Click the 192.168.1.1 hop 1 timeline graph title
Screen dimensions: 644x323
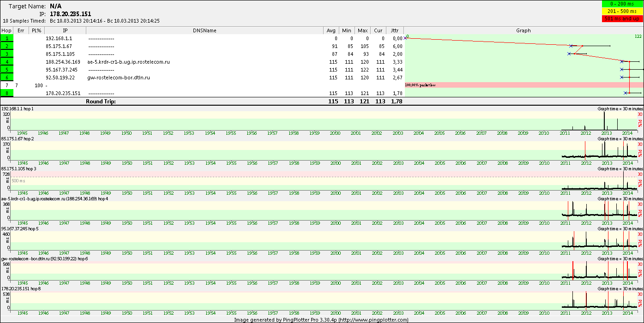pyautogui.click(x=18, y=108)
